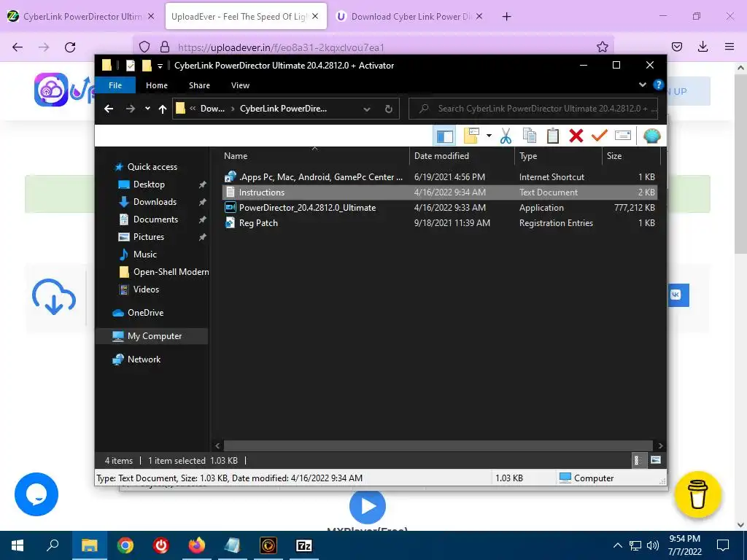Select the Instructions text document
The width and height of the screenshot is (747, 560).
tap(439, 192)
